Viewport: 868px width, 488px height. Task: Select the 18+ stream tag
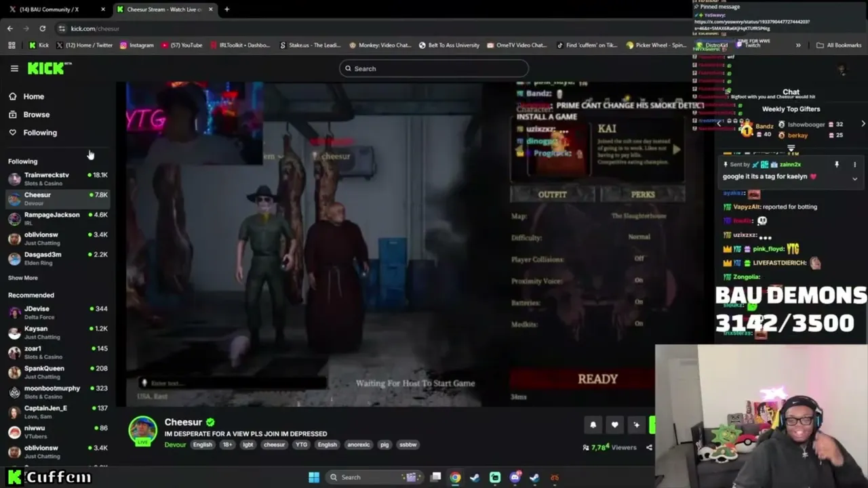(x=227, y=445)
